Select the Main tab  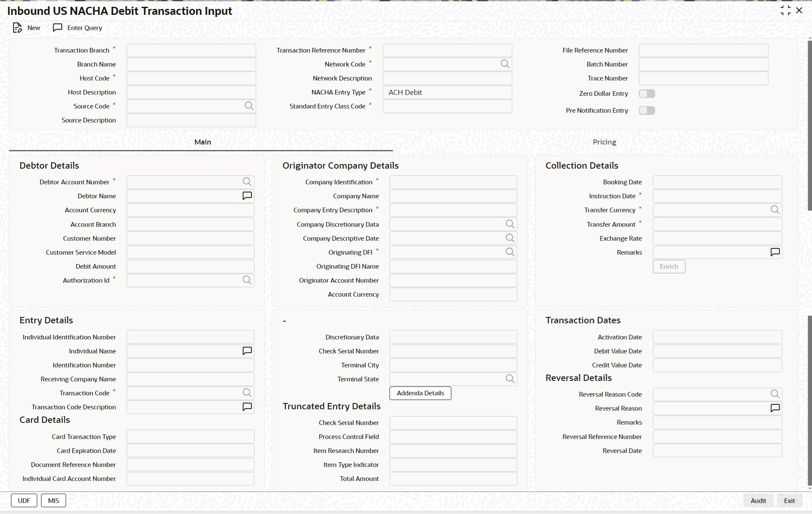[202, 142]
